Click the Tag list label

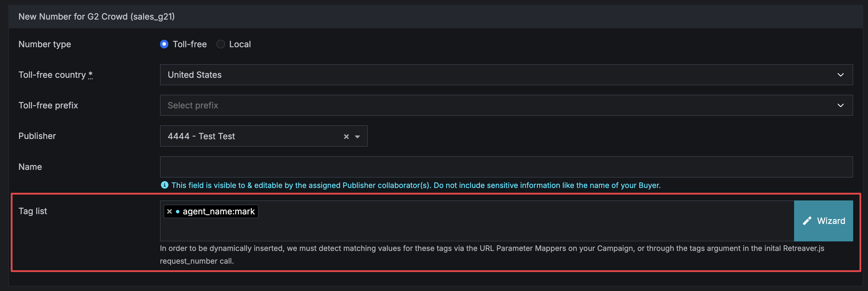33,211
